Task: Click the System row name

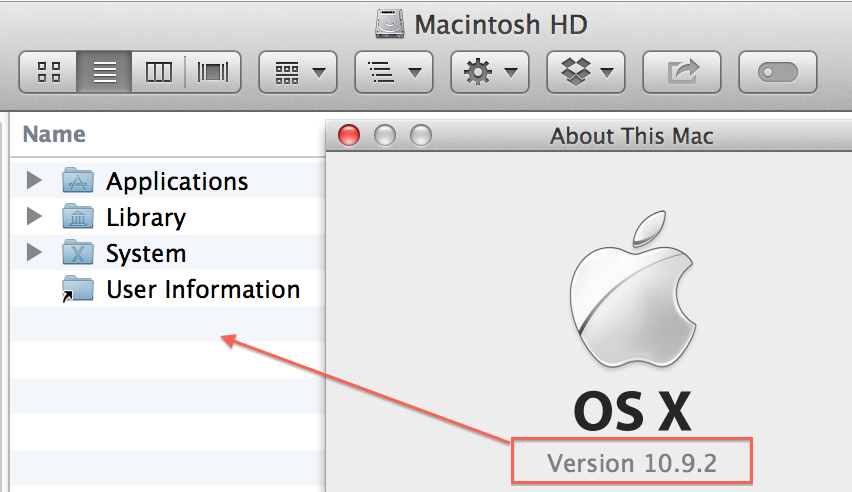Action: coord(146,253)
